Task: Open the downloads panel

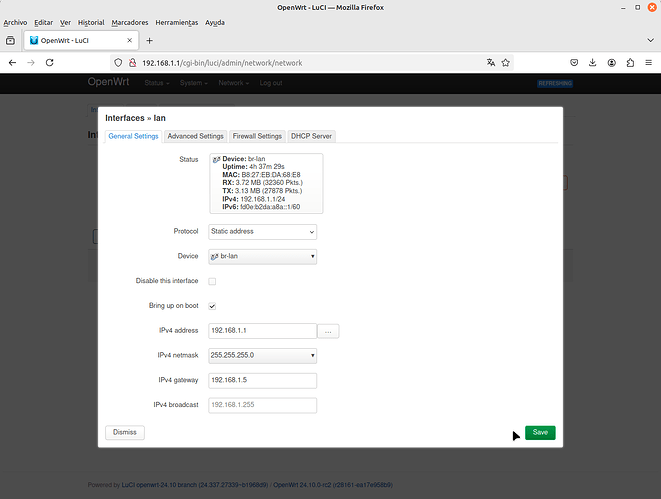Action: (592, 62)
